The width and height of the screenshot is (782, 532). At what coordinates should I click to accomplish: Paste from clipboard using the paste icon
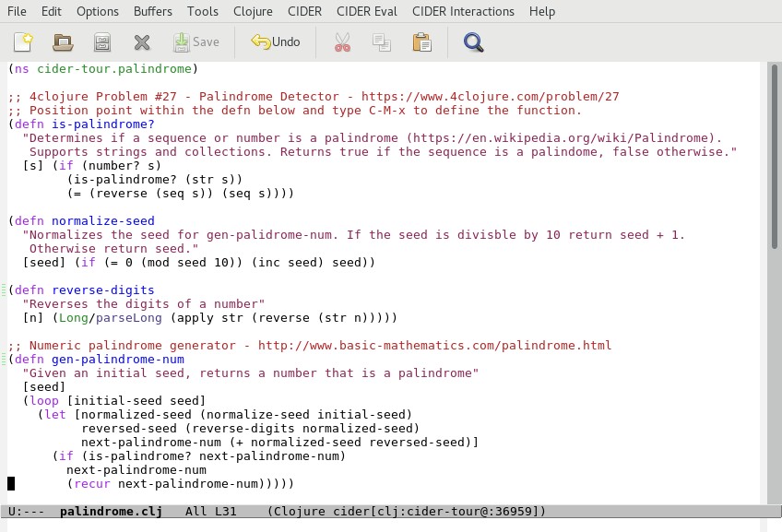(x=421, y=41)
